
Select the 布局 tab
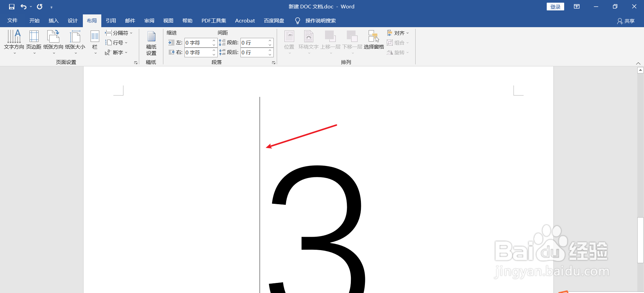tap(92, 21)
